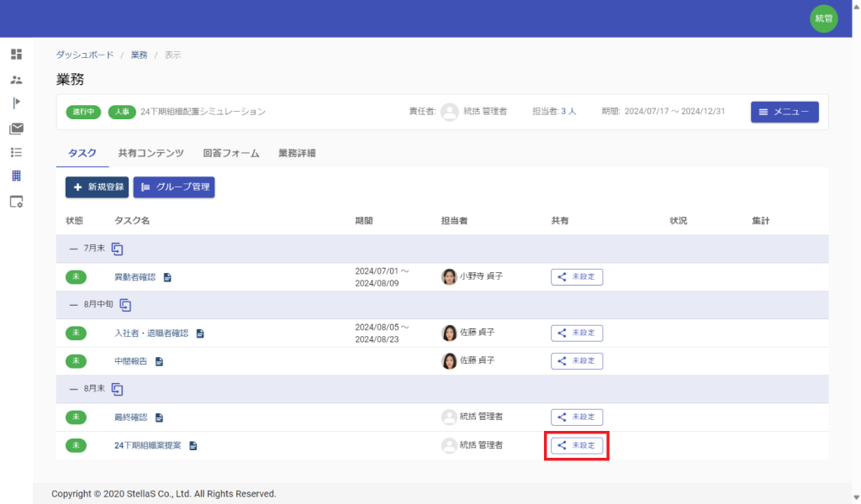The width and height of the screenshot is (861, 504).
Task: Click the people icon in sidebar
Action: tap(16, 80)
